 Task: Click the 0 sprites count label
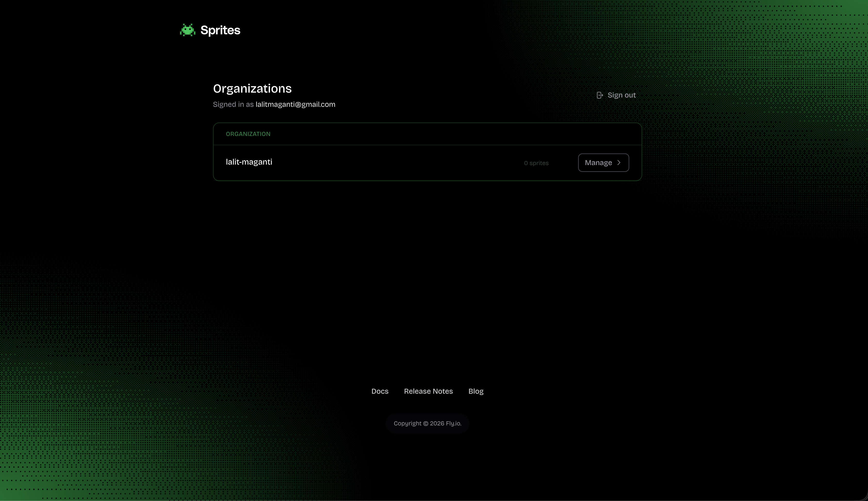tap(536, 163)
